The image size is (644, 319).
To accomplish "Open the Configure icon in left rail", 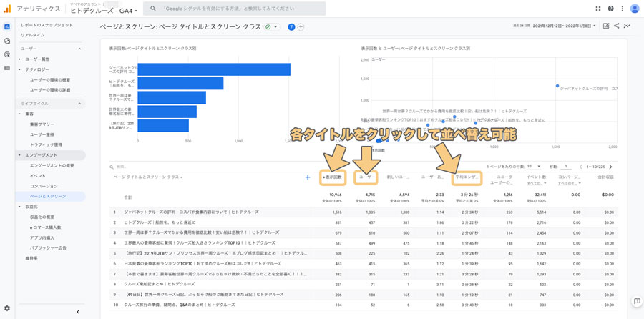I will (x=7, y=68).
